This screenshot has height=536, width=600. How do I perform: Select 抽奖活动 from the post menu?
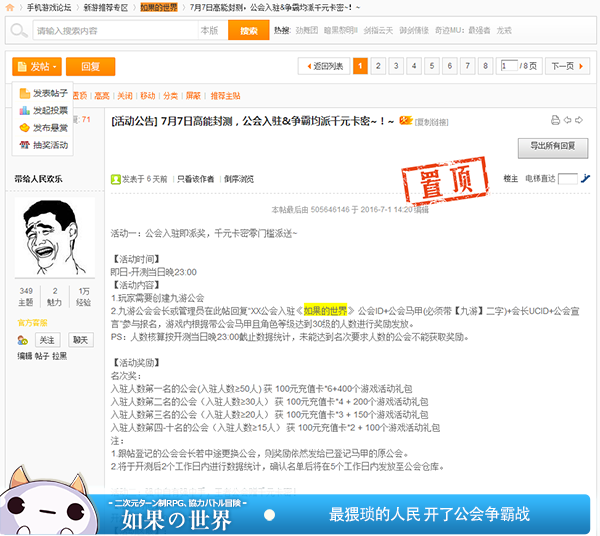pyautogui.click(x=44, y=145)
